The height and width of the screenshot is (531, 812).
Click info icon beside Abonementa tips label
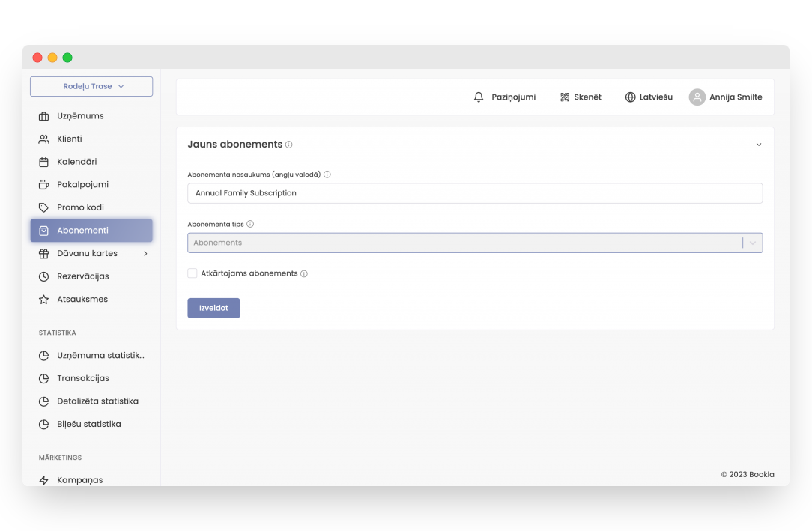click(250, 224)
